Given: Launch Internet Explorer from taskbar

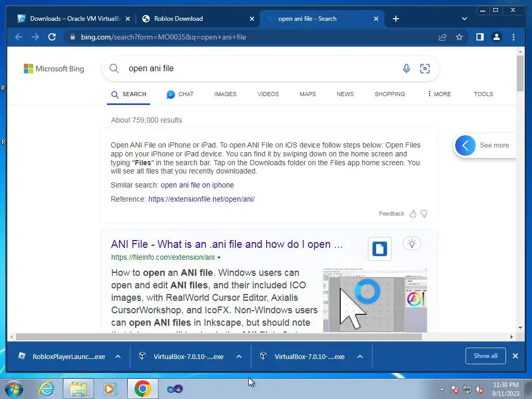Looking at the screenshot, I should 46,389.
